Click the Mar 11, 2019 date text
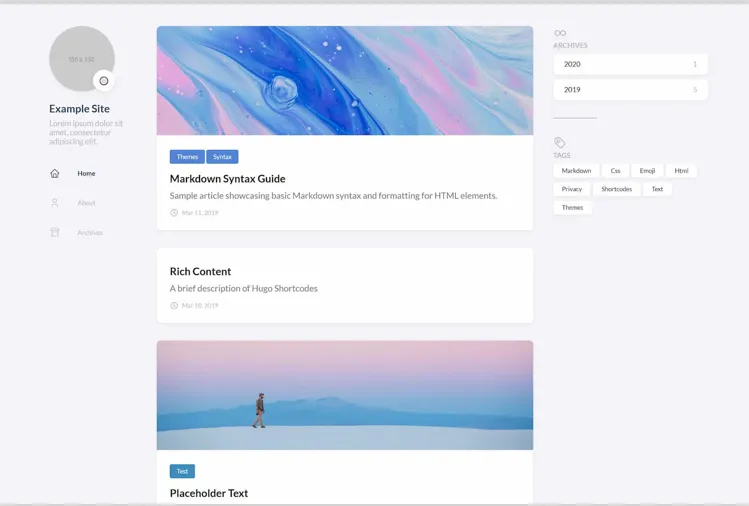Viewport: 749px width, 506px height. 200,213
